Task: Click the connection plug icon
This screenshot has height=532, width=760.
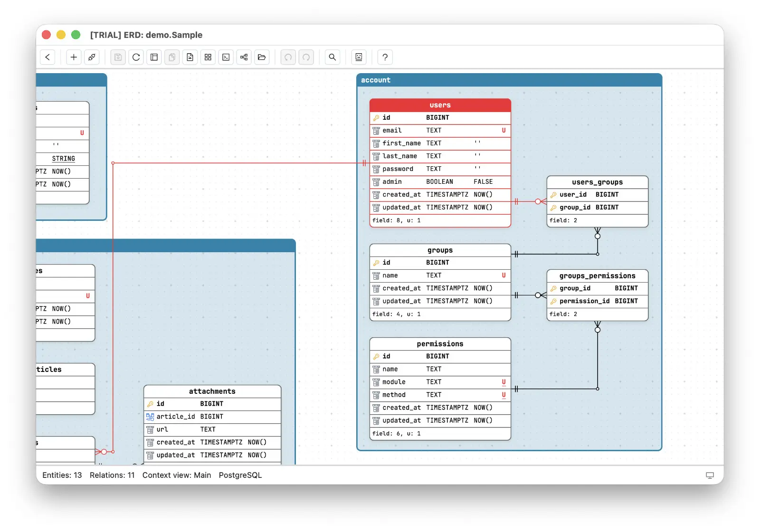Action: (92, 57)
